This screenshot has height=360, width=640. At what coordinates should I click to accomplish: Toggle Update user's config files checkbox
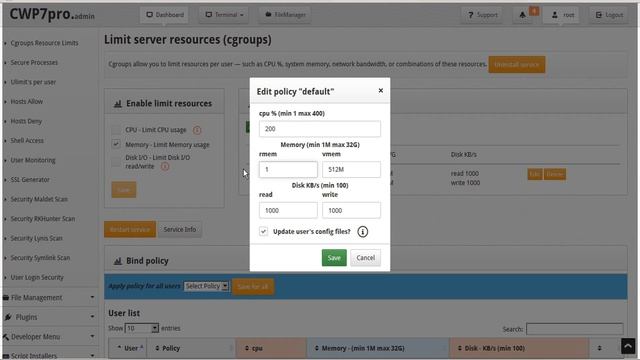(x=263, y=231)
